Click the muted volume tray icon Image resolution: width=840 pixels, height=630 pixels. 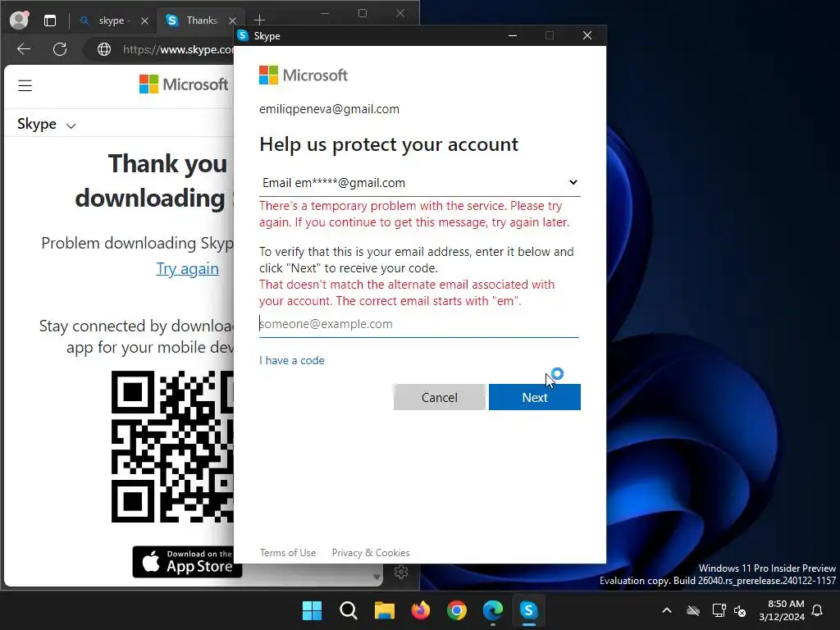pos(741,610)
